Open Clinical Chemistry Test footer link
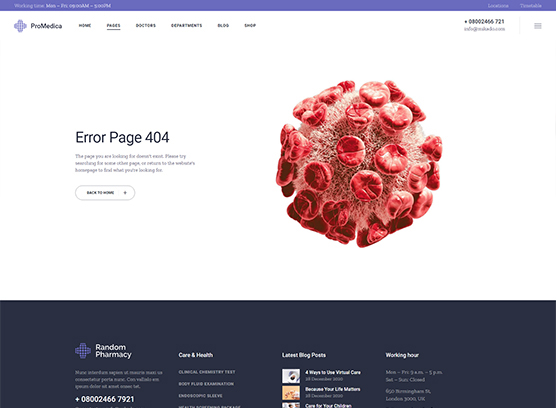 coord(207,372)
